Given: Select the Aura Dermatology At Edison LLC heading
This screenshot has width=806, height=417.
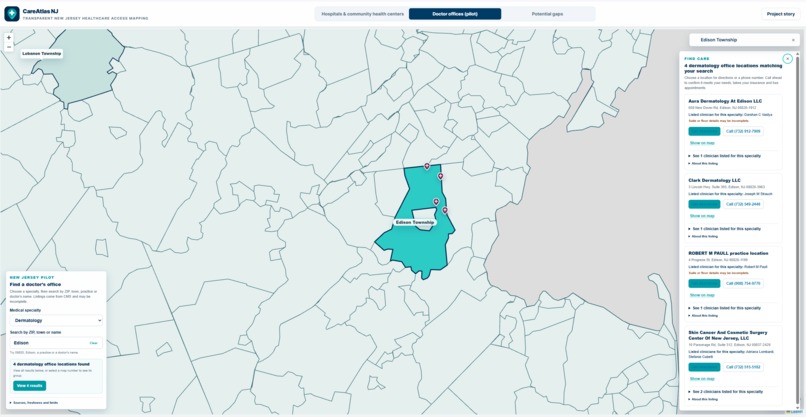Looking at the screenshot, I should click(725, 101).
